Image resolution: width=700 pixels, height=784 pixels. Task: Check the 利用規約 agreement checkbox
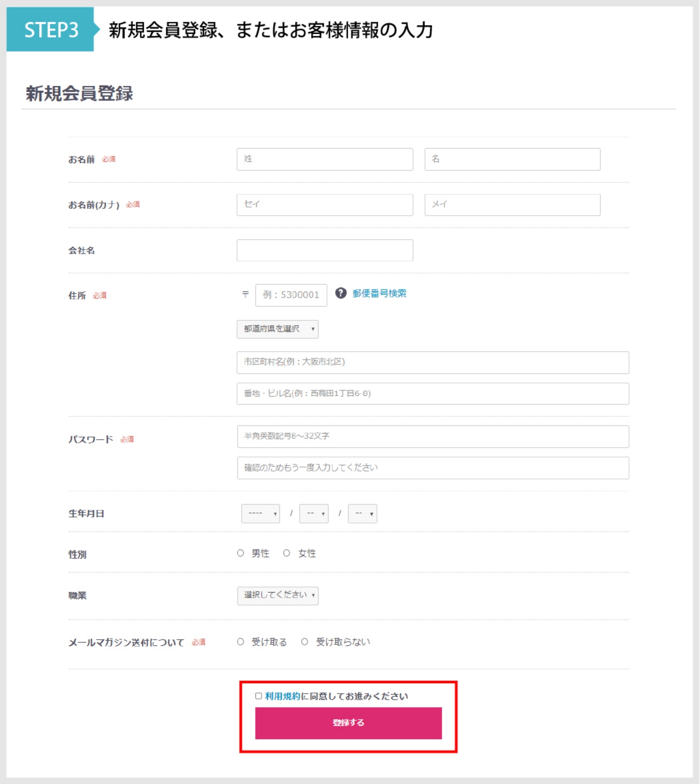[258, 696]
